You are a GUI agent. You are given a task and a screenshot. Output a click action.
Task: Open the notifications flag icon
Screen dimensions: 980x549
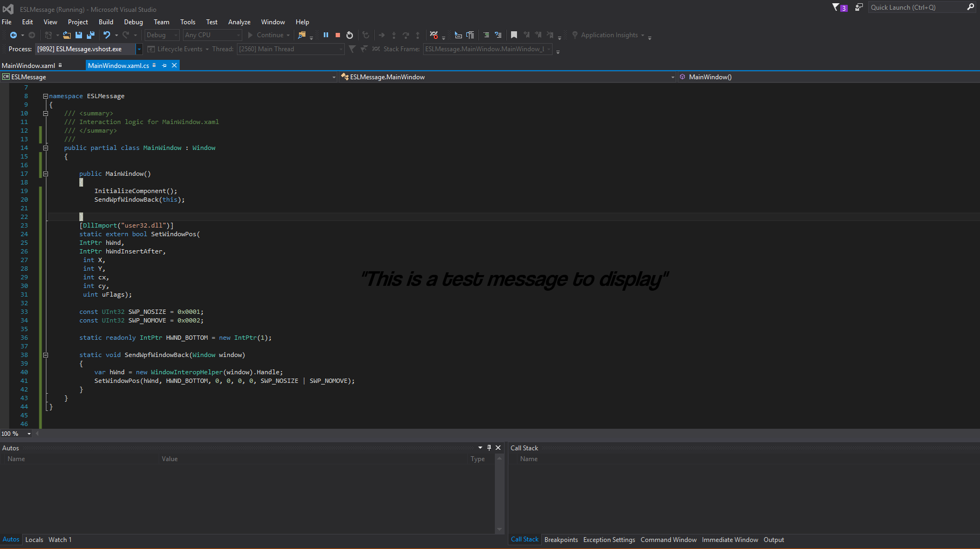pos(836,8)
